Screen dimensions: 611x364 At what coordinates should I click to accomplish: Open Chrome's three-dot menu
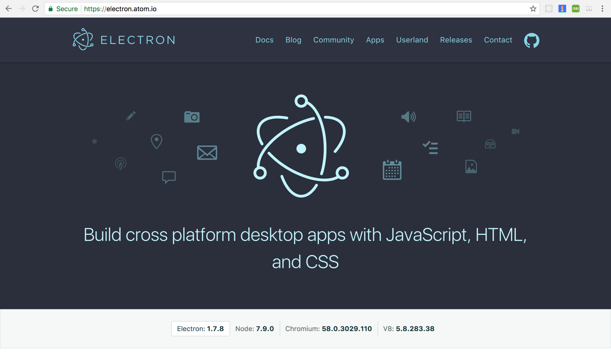click(602, 9)
